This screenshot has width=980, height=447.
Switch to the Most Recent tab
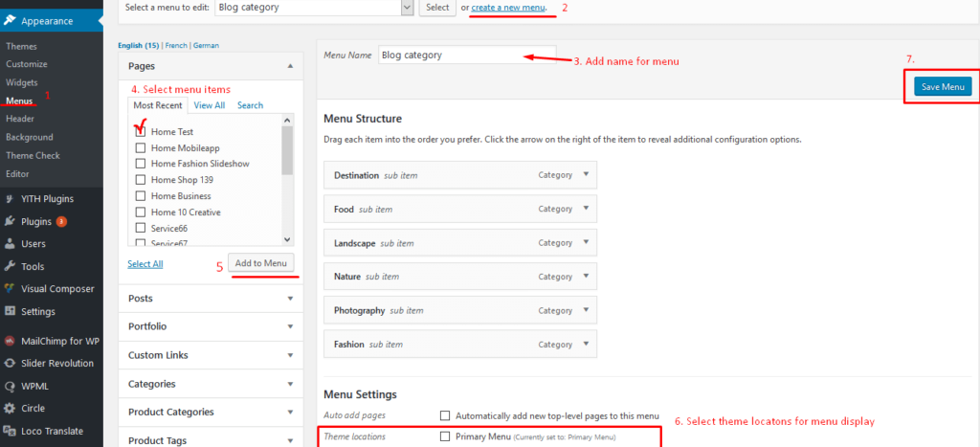(x=158, y=105)
